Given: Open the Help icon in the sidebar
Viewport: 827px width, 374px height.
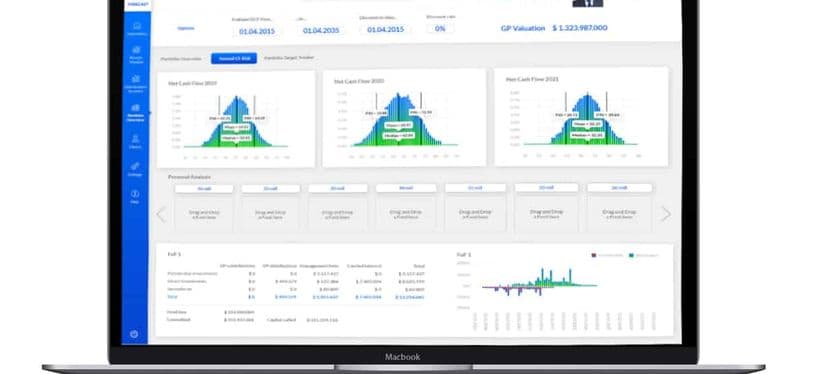Looking at the screenshot, I should tap(135, 196).
